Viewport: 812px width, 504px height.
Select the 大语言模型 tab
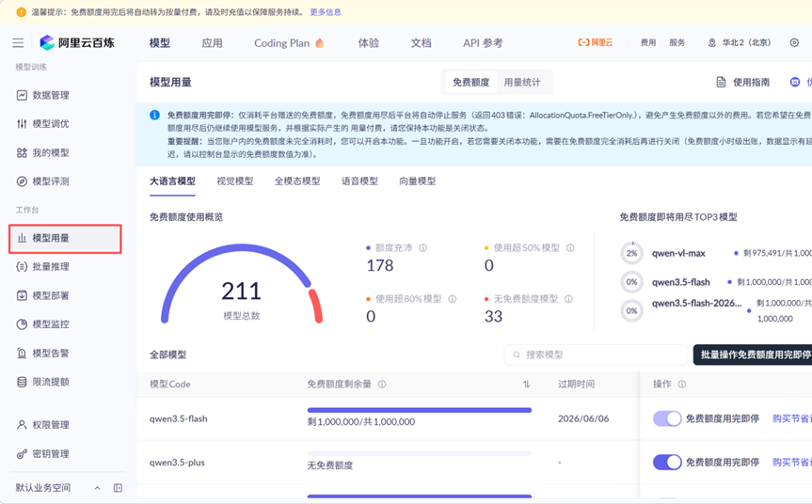172,181
